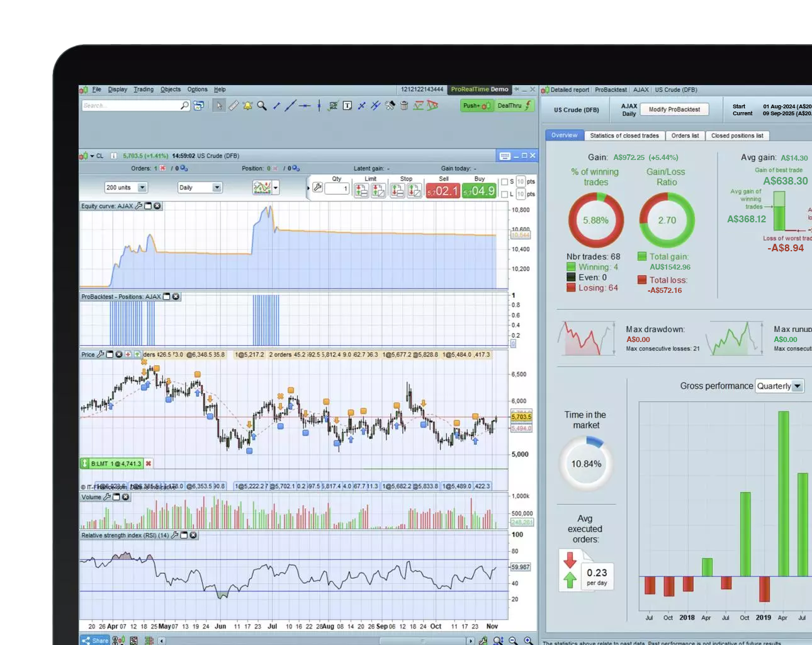Screen dimensions: 812x645
Task: Select the text annotation tool
Action: pos(347,105)
